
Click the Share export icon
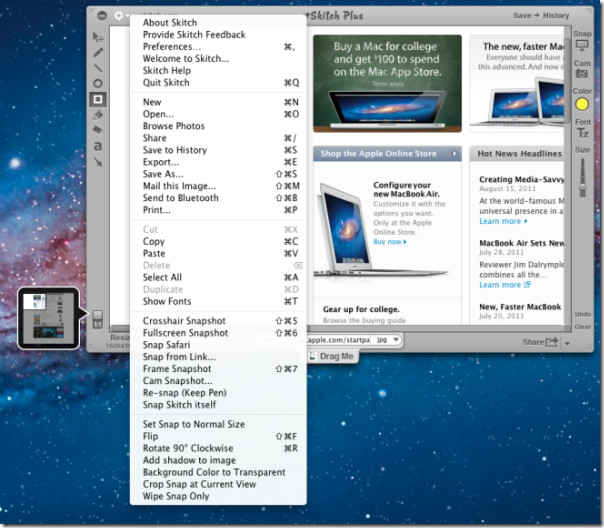point(552,342)
